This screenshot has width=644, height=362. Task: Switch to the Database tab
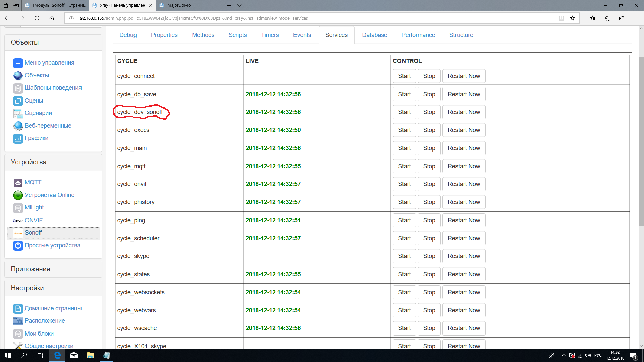374,35
